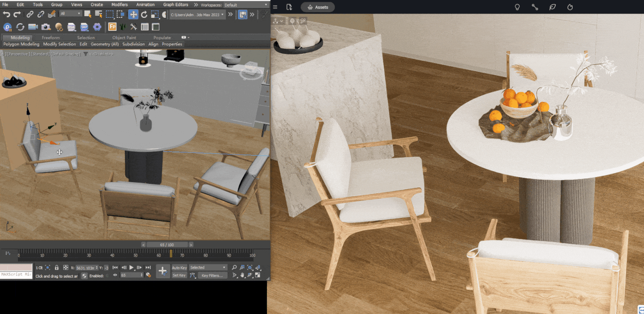The image size is (644, 314).
Task: Click the save-disk toolbar icon
Action: tap(242, 14)
